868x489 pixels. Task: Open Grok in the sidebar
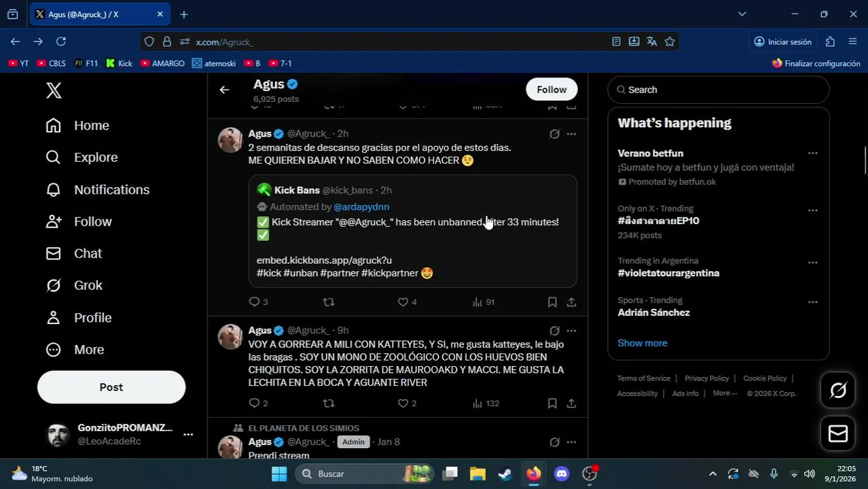tap(73, 285)
